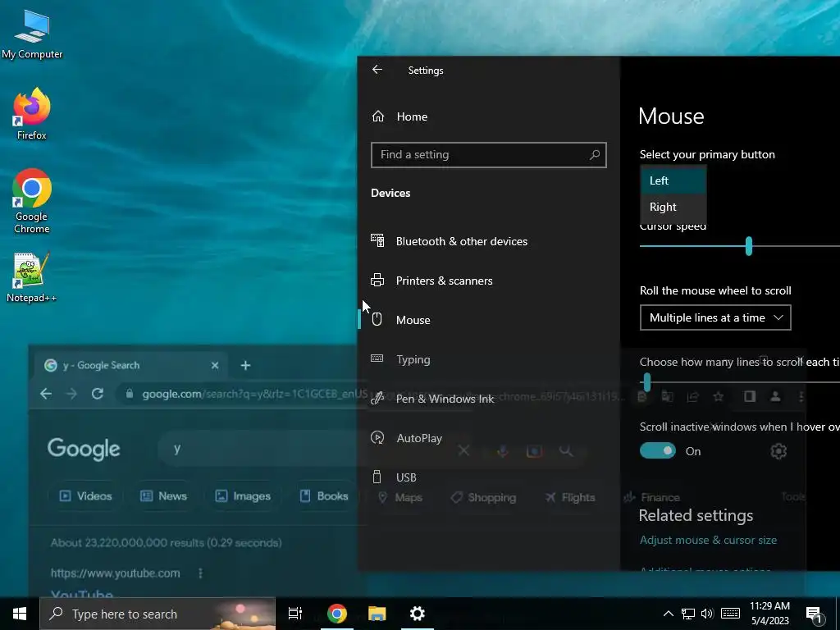
Task: Choose Left as primary button
Action: [x=673, y=180]
